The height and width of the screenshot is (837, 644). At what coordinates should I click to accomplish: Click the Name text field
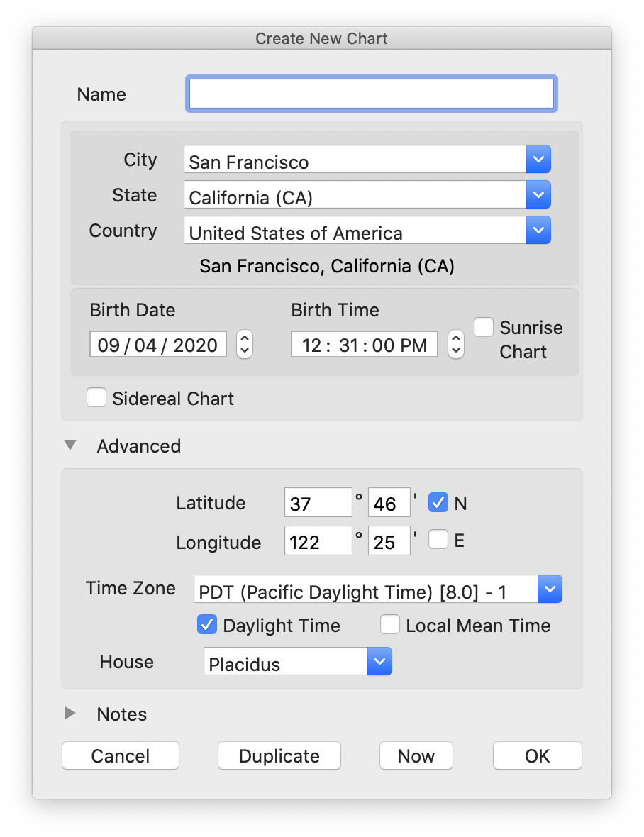pos(371,94)
